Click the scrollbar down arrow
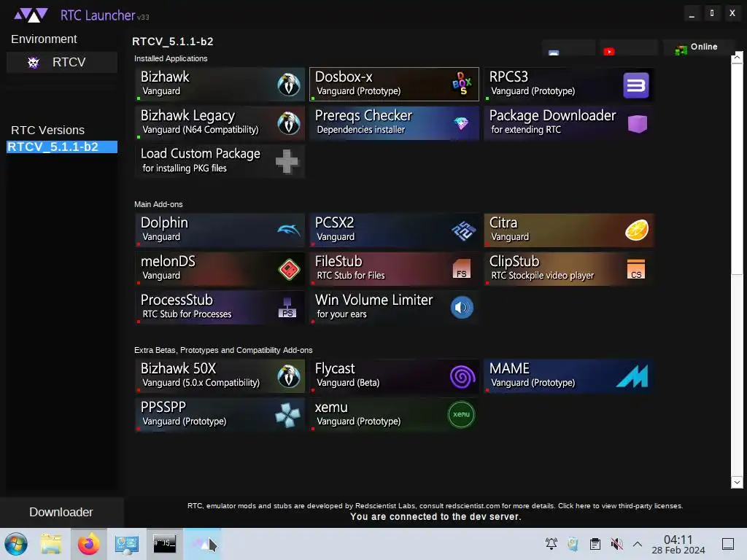The image size is (747, 560). [737, 482]
